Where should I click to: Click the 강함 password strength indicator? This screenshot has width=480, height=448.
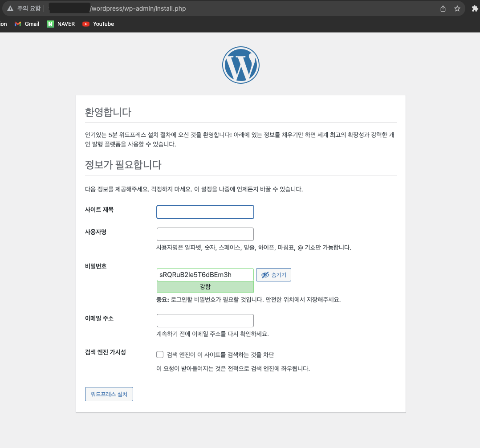pos(205,287)
